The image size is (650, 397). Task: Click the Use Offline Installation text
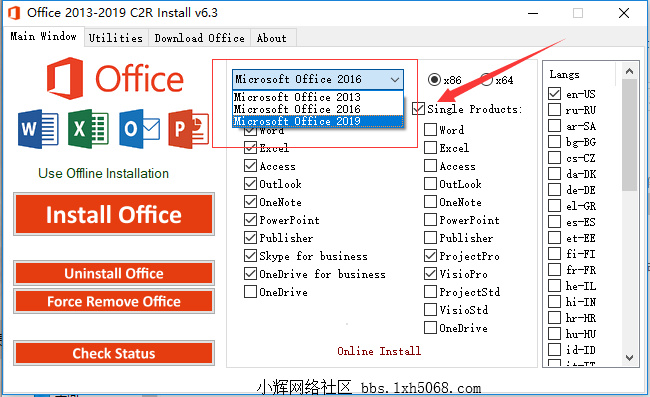tap(104, 173)
